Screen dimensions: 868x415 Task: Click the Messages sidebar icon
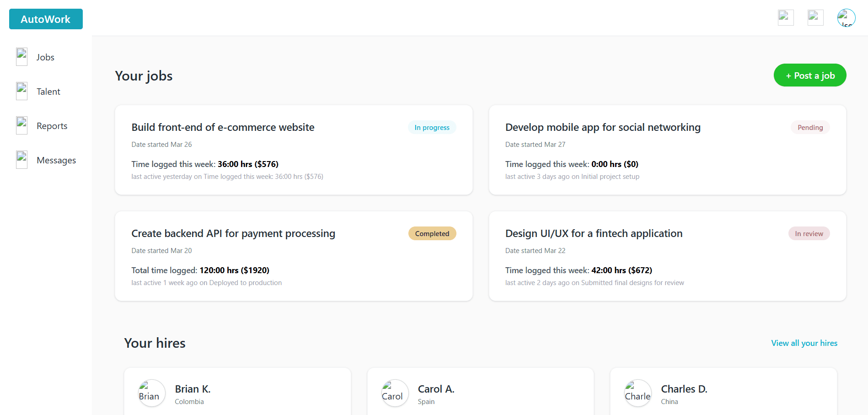tap(21, 160)
